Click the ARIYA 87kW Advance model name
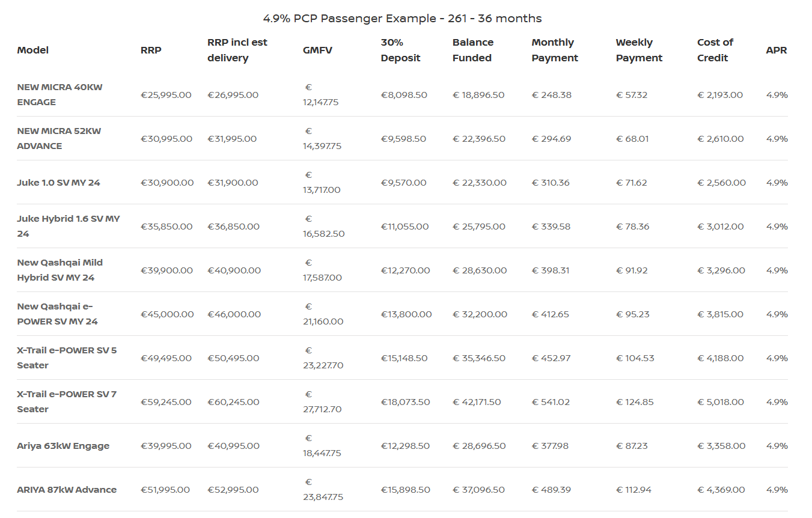Viewport: 812px width, 518px height. [x=67, y=490]
